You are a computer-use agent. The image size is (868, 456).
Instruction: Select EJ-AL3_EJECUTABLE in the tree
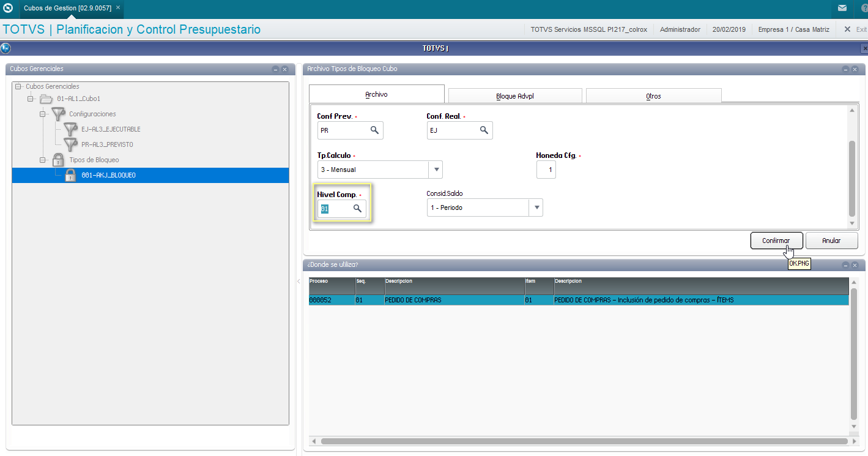click(111, 129)
